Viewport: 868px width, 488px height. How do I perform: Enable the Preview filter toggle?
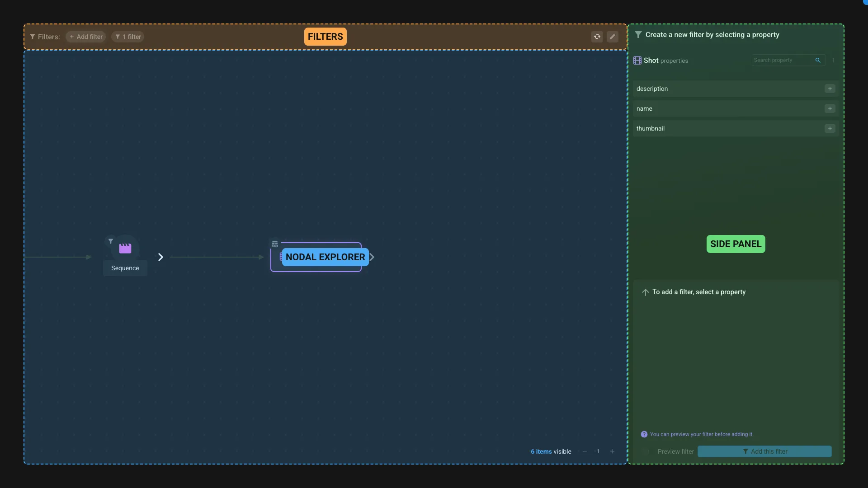[646, 451]
